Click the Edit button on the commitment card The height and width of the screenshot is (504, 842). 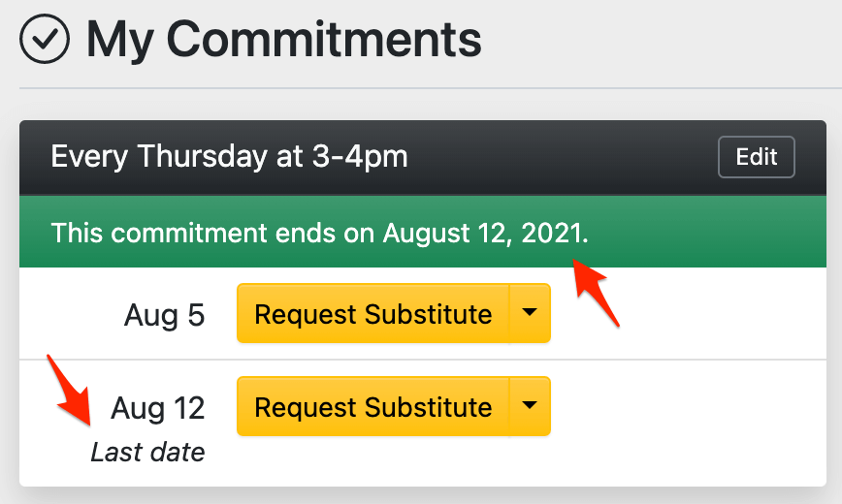(x=756, y=157)
